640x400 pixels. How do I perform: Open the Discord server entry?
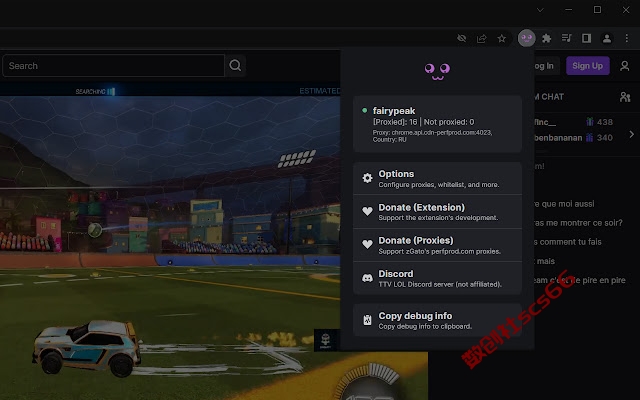point(437,278)
